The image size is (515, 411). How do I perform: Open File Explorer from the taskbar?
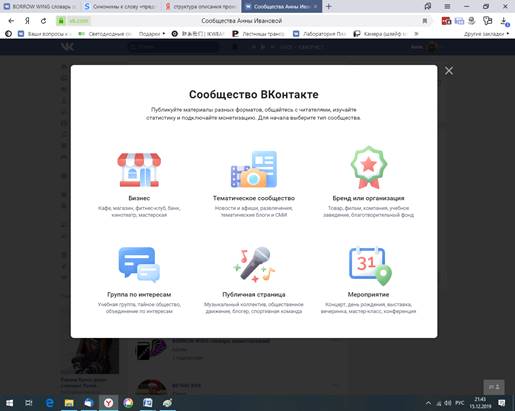pyautogui.click(x=69, y=403)
